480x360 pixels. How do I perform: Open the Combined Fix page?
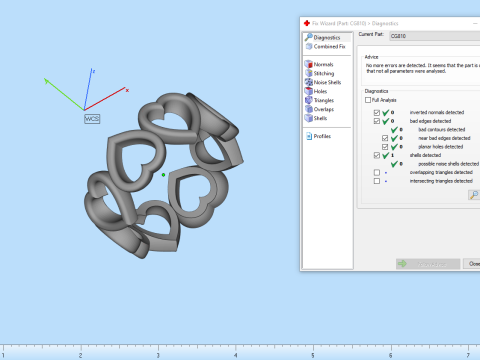pos(326,47)
